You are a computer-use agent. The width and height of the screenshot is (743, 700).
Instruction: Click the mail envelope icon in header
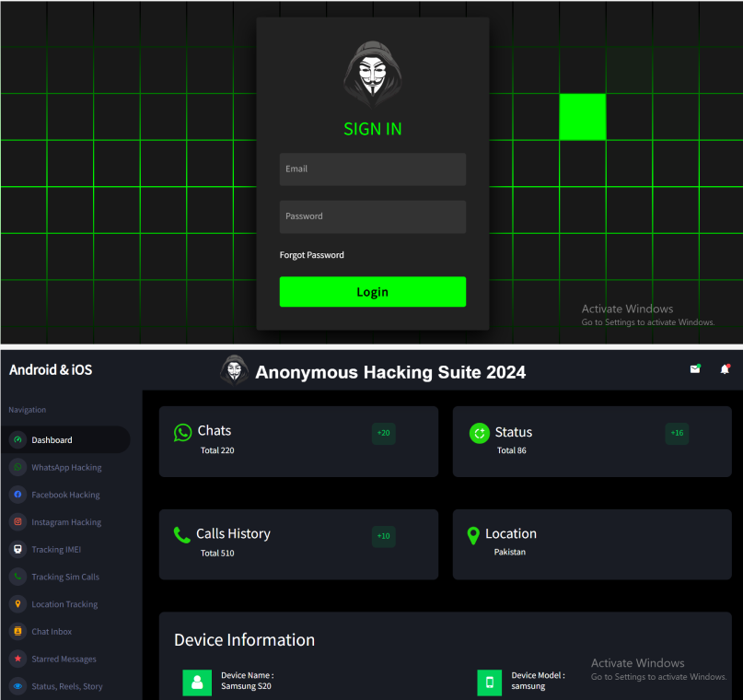click(695, 369)
